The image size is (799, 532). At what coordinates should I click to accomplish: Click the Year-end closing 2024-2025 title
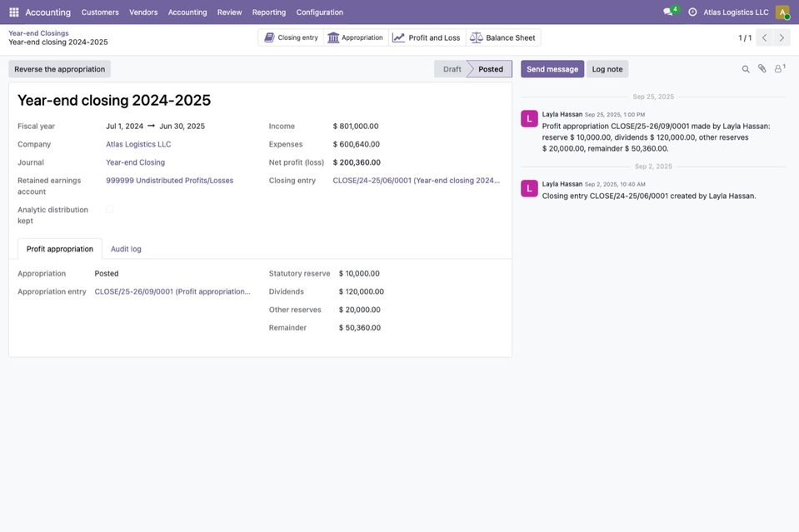(x=114, y=100)
